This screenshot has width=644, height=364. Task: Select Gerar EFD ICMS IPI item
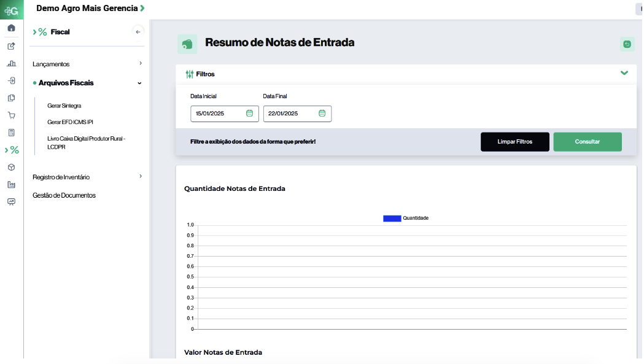[x=70, y=122]
